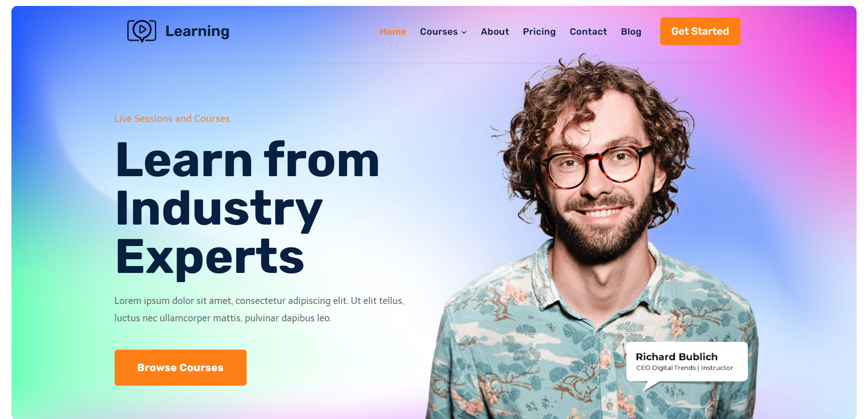Viewport: 868px width, 419px height.
Task: Open the Home menu item
Action: click(393, 31)
